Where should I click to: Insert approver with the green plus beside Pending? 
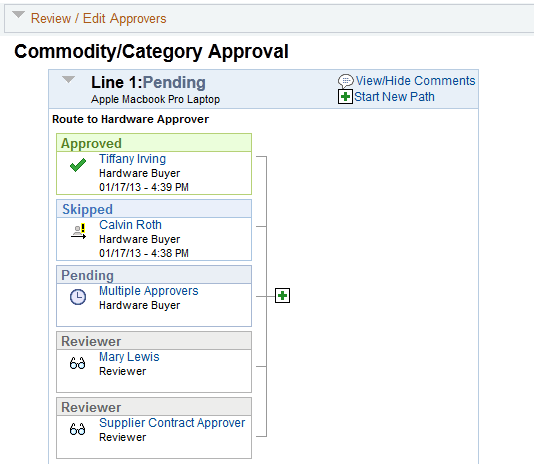point(282,295)
